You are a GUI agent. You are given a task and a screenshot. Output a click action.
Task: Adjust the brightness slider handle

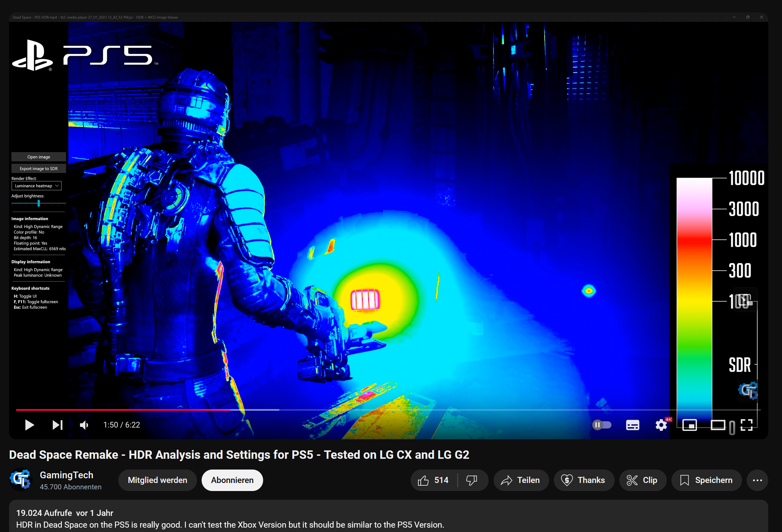pyautogui.click(x=39, y=203)
